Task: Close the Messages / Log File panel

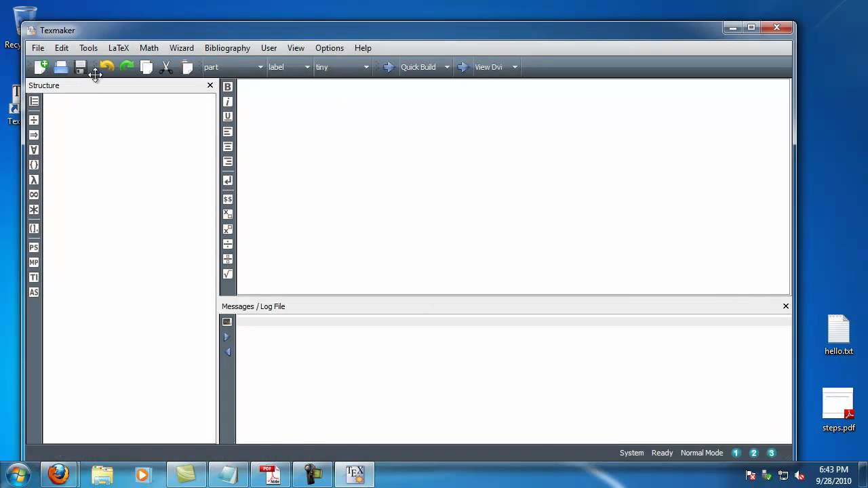Action: click(786, 306)
